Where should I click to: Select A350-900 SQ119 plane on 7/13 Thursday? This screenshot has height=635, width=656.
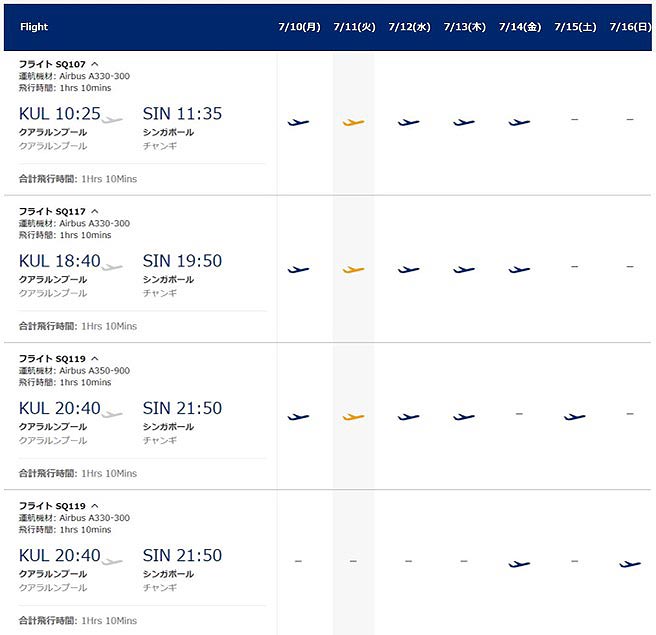463,416
